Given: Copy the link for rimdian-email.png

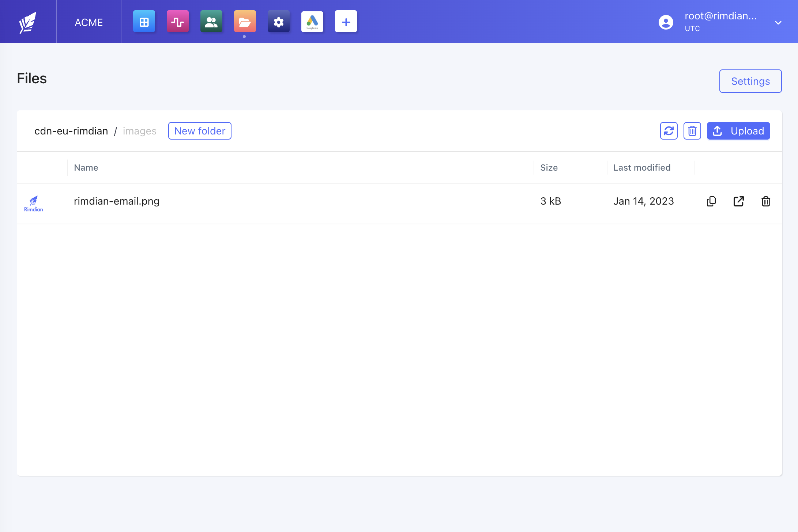Looking at the screenshot, I should (x=711, y=201).
